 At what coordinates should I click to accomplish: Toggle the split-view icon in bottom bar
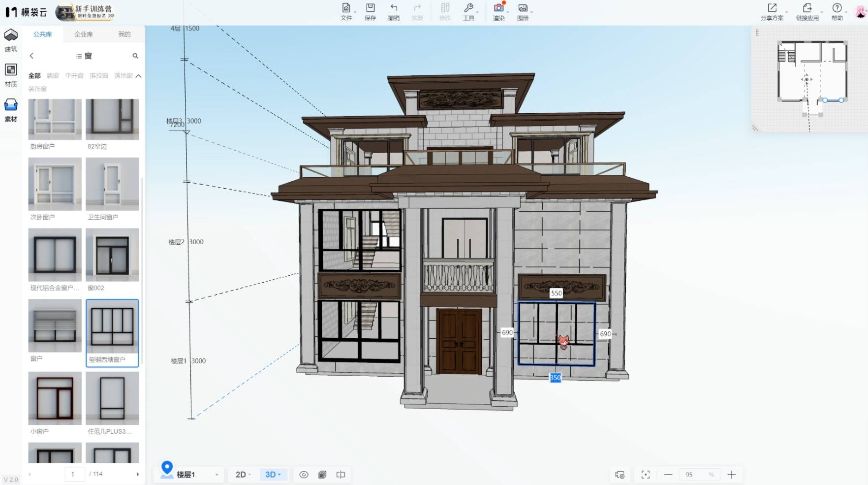coord(341,475)
